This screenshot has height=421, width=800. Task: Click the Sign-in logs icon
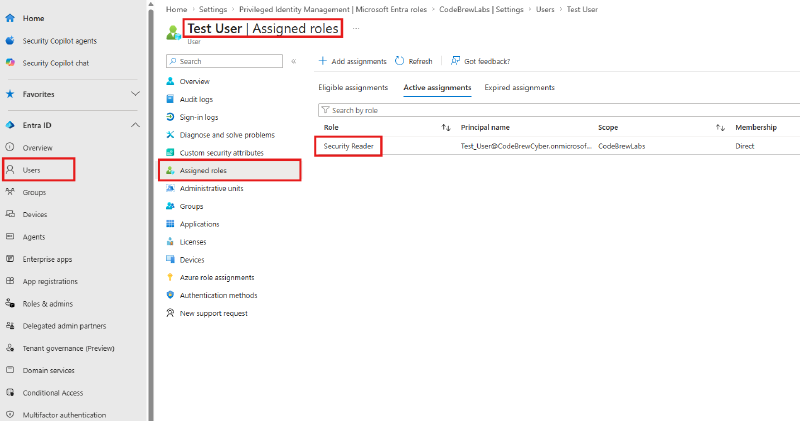click(x=170, y=117)
